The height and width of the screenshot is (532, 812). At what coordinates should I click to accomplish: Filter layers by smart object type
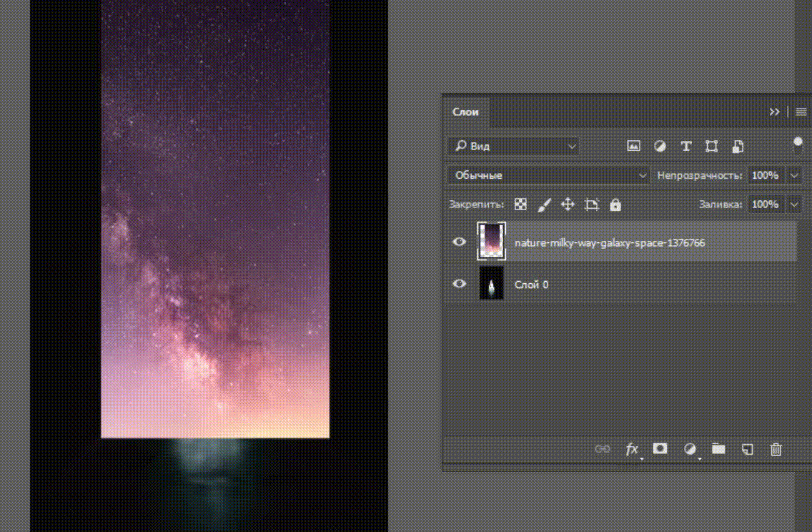point(738,146)
